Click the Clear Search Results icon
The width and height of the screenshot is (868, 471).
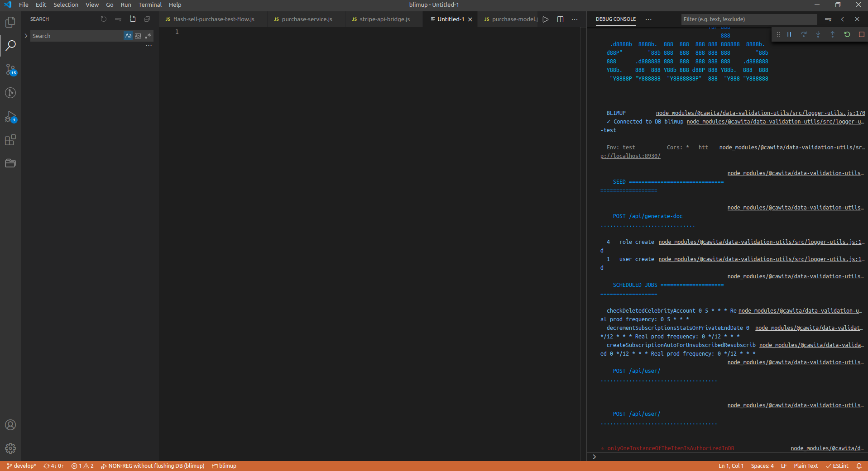(x=118, y=19)
